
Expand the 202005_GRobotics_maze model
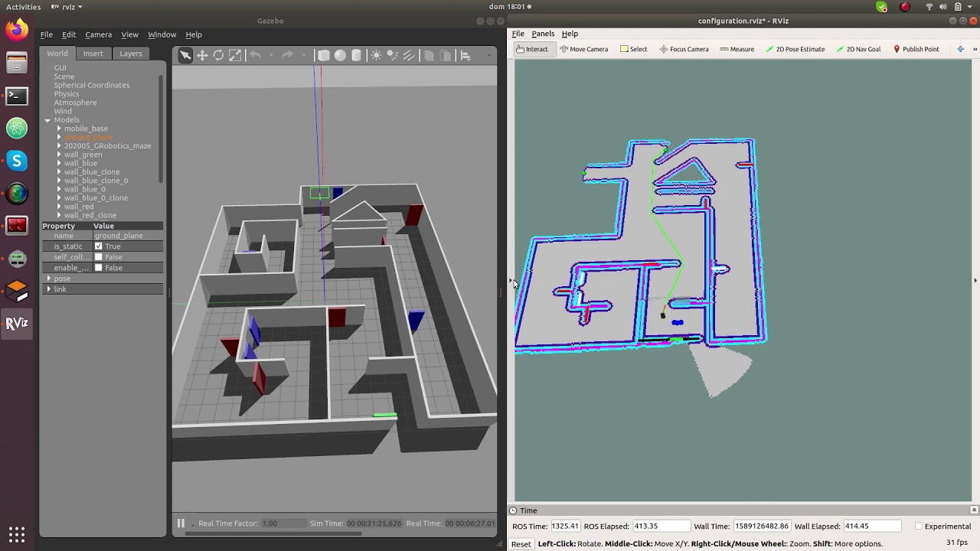click(59, 145)
